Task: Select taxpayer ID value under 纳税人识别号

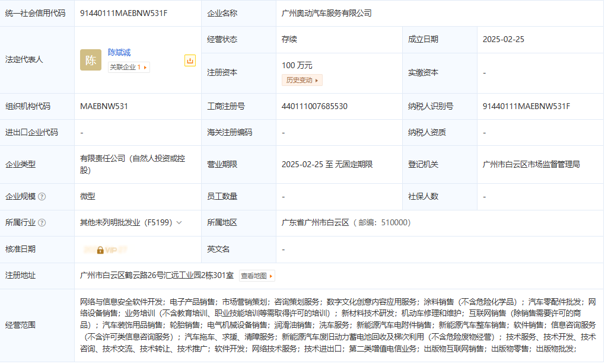Action: click(x=526, y=107)
